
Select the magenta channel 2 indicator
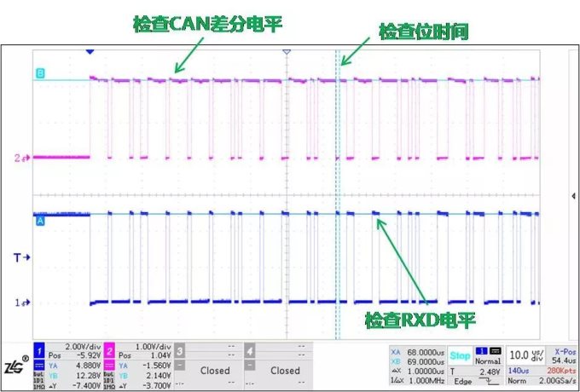point(109,351)
